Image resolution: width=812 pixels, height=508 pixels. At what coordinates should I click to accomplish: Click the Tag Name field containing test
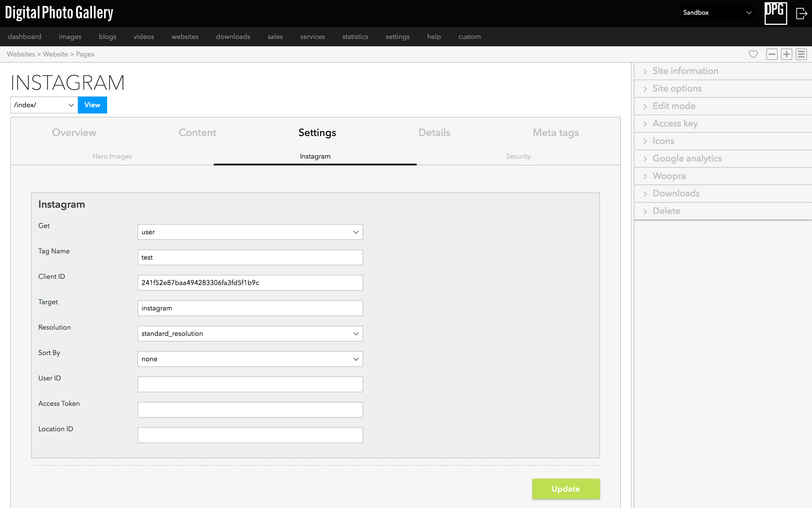tap(250, 257)
